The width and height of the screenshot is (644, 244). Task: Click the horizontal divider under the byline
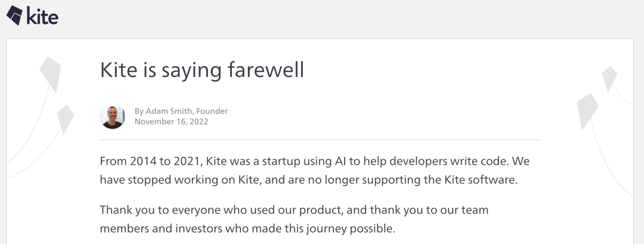(x=320, y=140)
